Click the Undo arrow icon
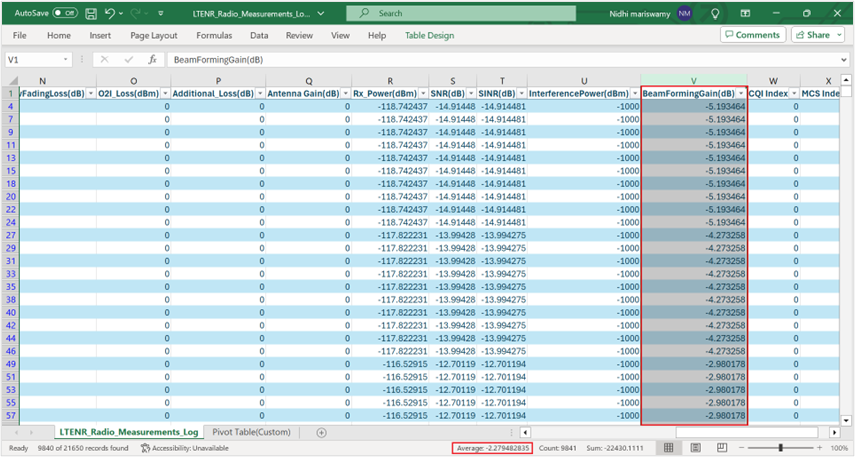This screenshot has height=457, width=855. click(111, 13)
